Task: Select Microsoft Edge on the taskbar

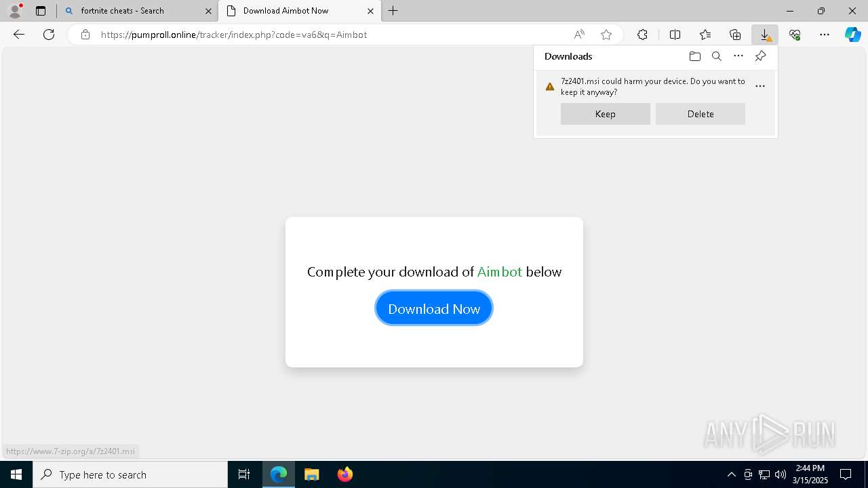Action: 279,474
